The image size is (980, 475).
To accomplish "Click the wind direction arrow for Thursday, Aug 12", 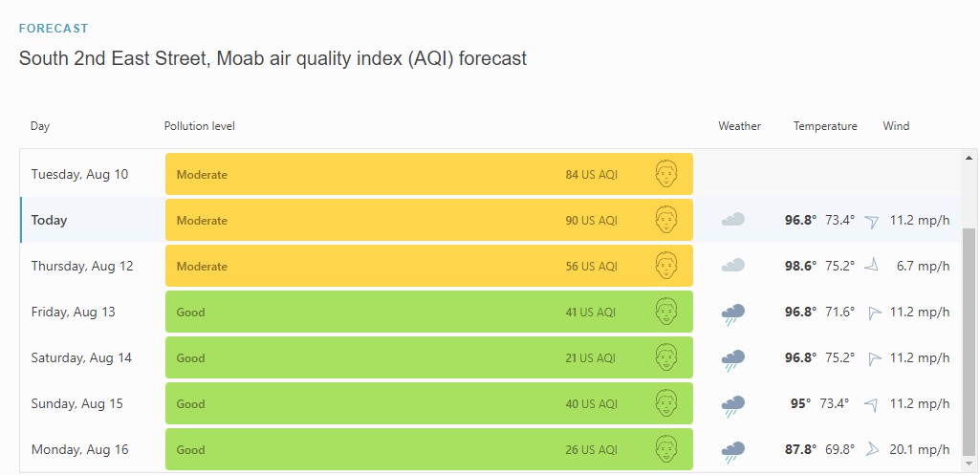I will click(x=871, y=266).
